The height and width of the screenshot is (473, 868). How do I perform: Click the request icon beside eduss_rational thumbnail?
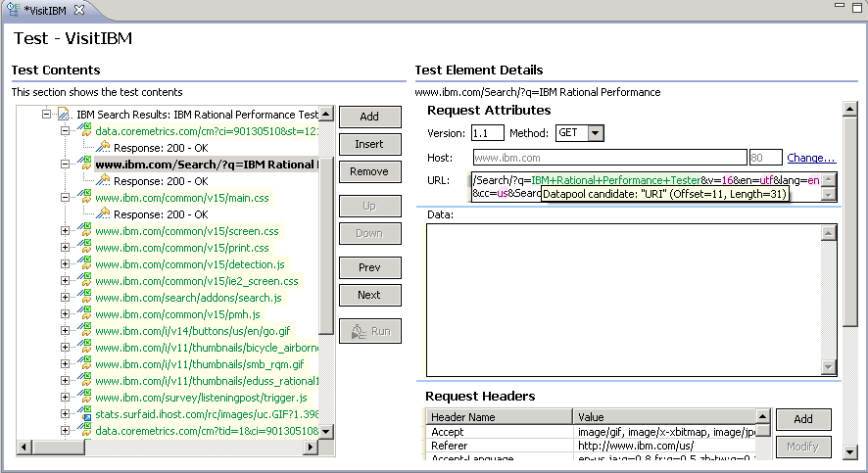[x=84, y=380]
